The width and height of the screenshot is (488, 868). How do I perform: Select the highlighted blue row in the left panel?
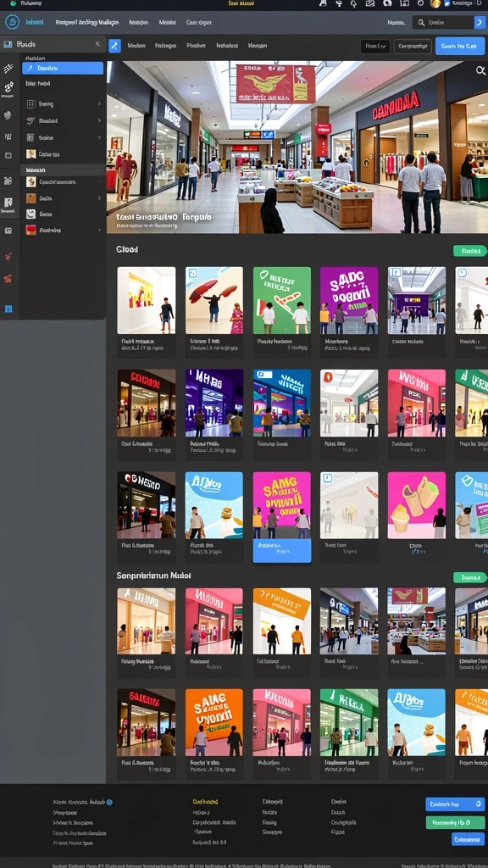coord(63,68)
